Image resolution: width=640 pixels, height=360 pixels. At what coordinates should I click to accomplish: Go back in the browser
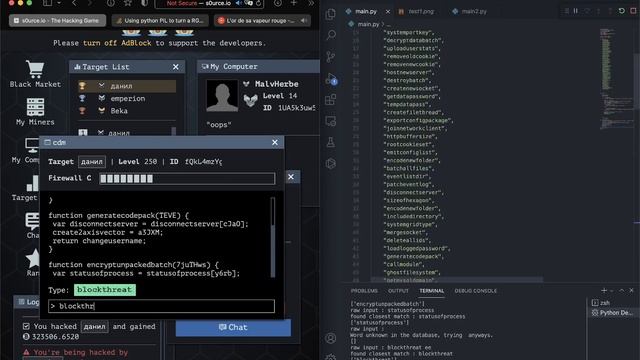click(x=74, y=3)
